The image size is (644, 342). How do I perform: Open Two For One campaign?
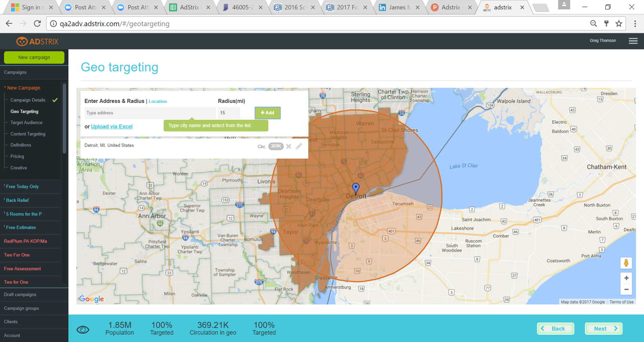click(x=17, y=255)
